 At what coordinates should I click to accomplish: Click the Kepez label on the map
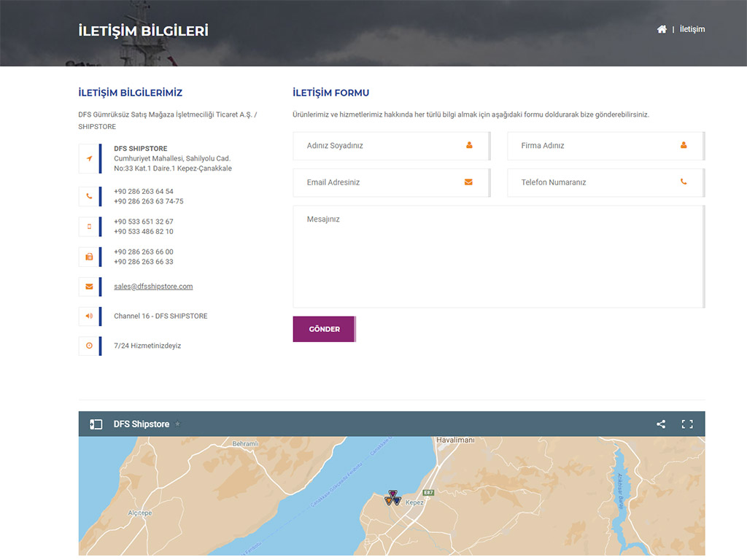414,502
